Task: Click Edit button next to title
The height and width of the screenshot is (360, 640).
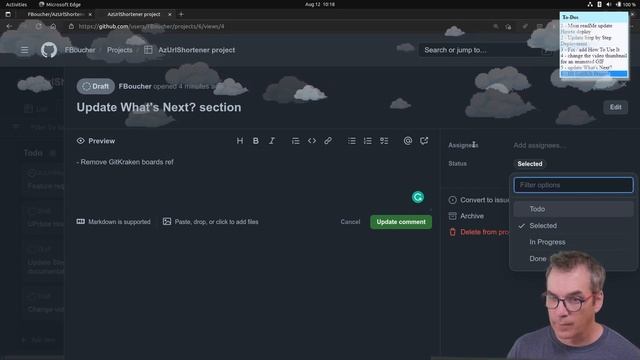Action: click(616, 107)
